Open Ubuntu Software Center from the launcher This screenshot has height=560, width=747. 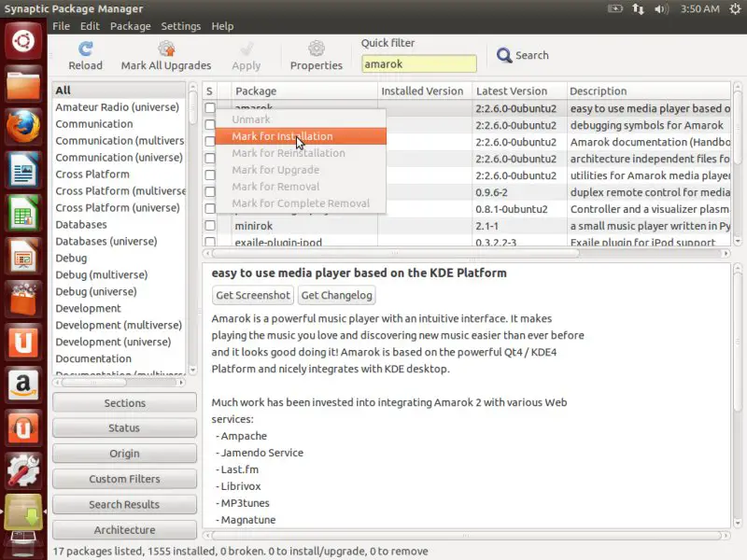[x=22, y=299]
